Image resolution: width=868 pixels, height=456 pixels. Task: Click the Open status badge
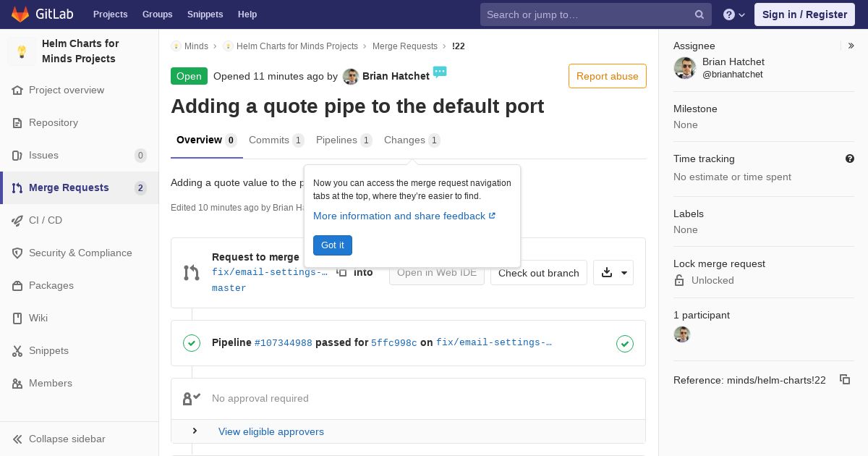point(189,76)
